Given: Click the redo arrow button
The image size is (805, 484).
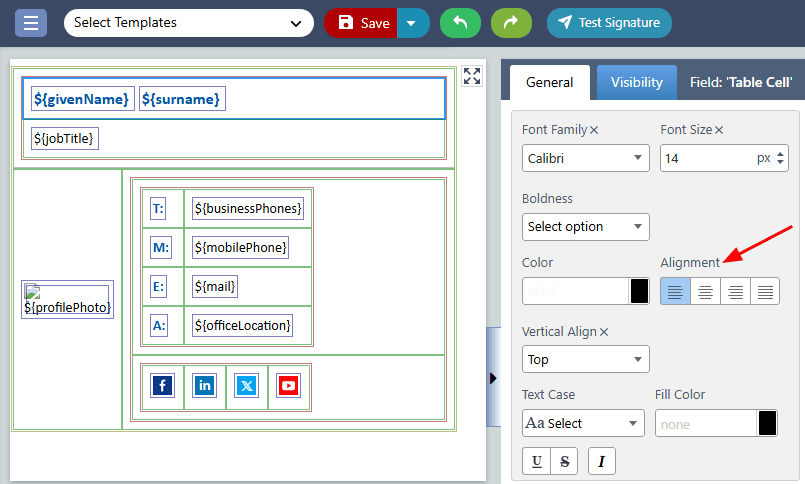Looking at the screenshot, I should 511,22.
